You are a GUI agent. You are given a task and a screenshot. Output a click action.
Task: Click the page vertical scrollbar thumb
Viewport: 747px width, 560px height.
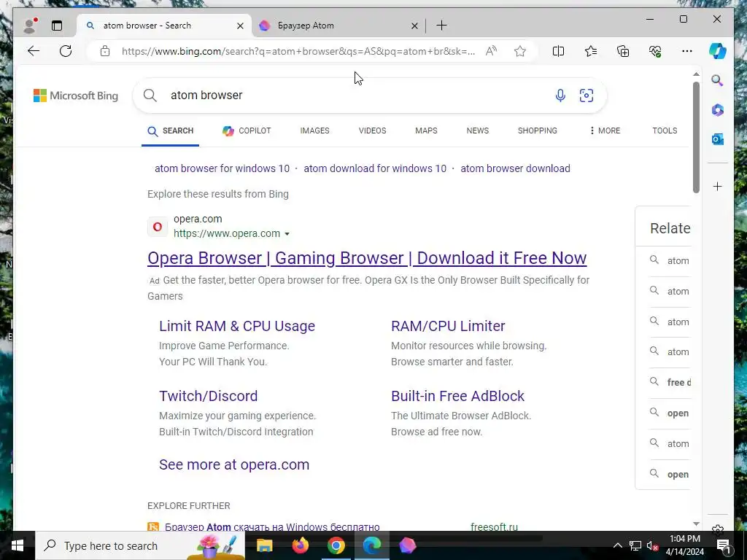pyautogui.click(x=696, y=137)
